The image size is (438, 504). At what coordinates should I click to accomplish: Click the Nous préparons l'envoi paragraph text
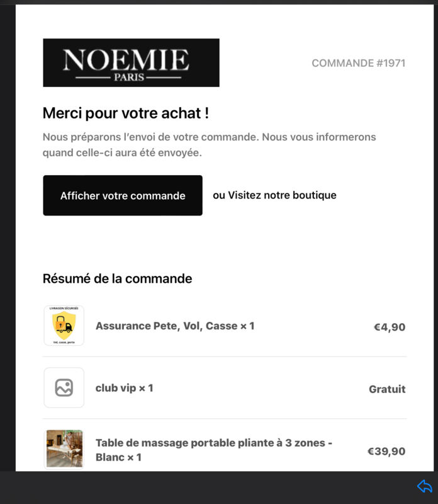(x=209, y=145)
